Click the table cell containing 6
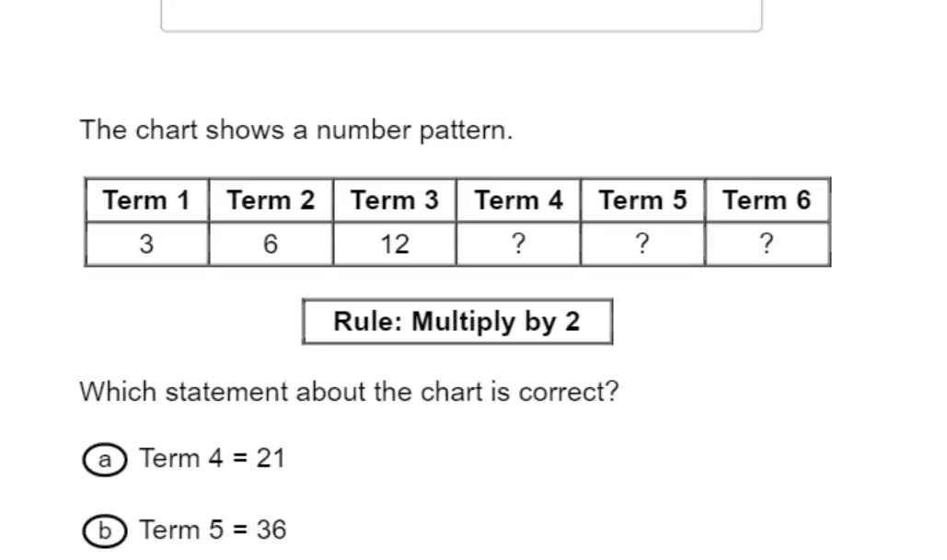 [271, 244]
